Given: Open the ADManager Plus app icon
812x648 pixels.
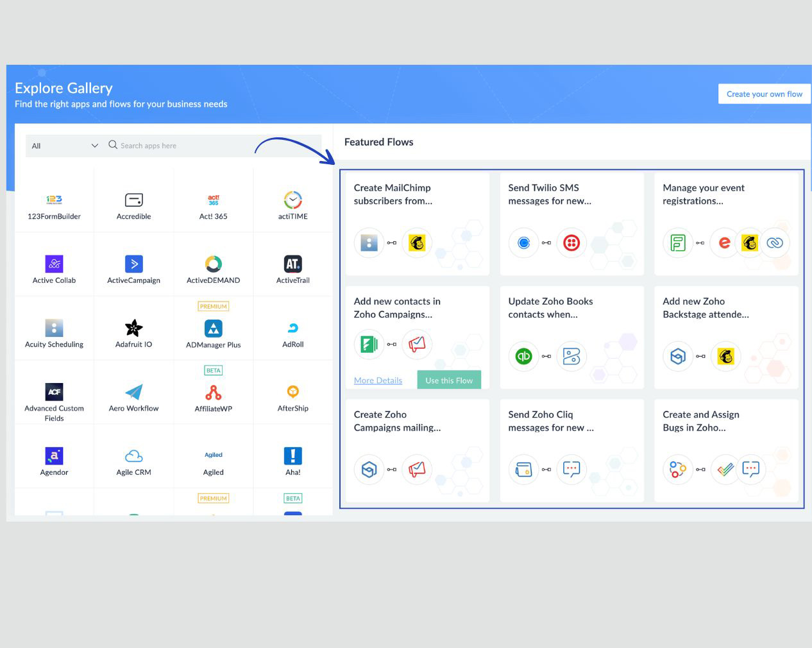Looking at the screenshot, I should (x=213, y=328).
